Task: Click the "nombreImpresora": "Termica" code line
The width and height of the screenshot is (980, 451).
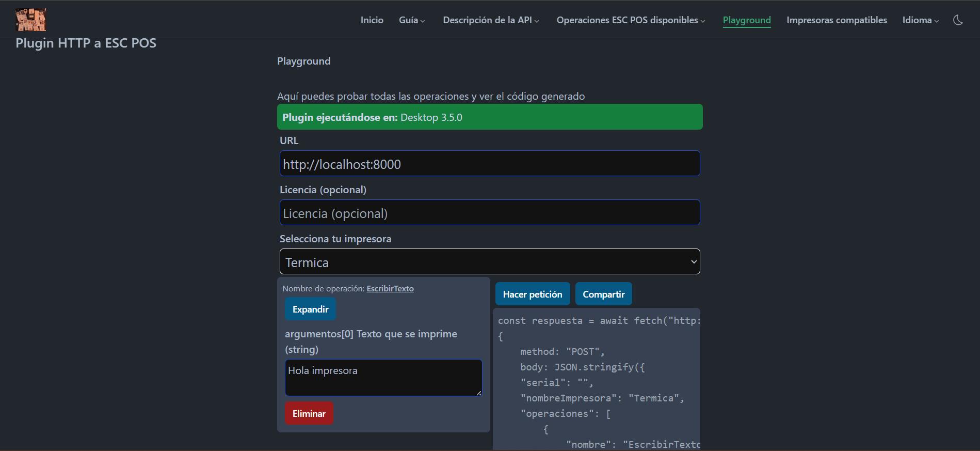Action: pyautogui.click(x=602, y=398)
